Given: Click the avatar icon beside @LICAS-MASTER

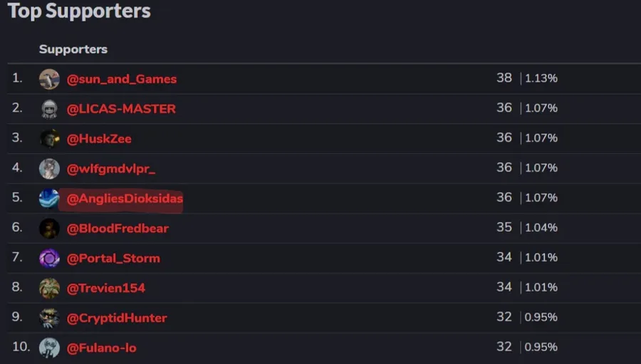Looking at the screenshot, I should coord(49,109).
